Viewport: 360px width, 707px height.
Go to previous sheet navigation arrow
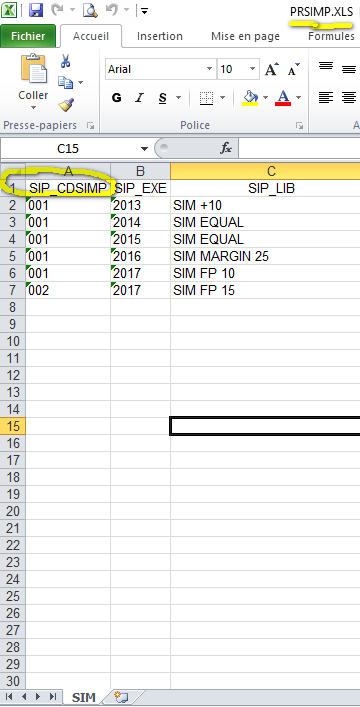click(24, 697)
